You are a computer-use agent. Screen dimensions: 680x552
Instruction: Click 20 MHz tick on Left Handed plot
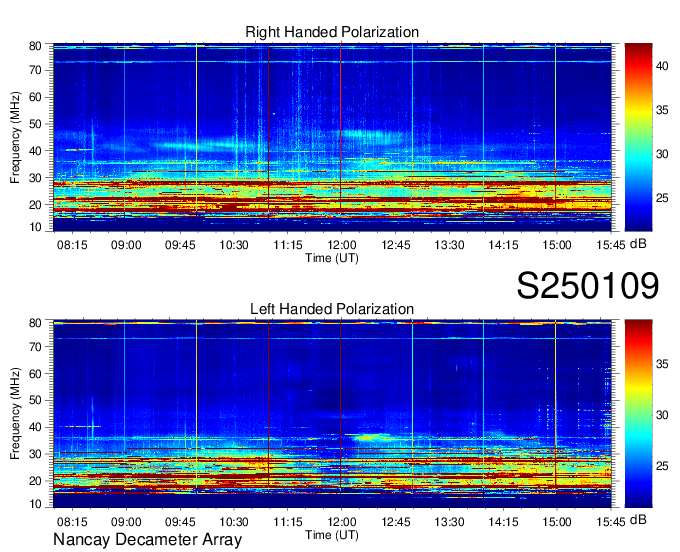click(x=36, y=481)
